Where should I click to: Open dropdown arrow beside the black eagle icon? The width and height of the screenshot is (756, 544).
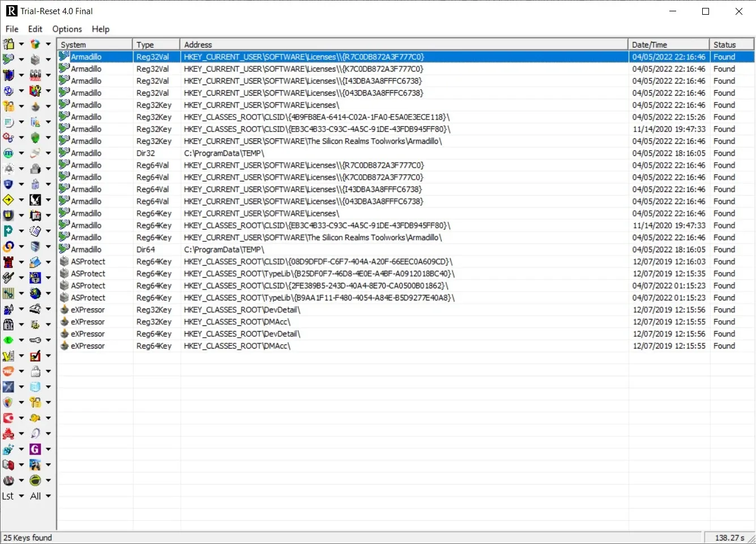point(48,199)
